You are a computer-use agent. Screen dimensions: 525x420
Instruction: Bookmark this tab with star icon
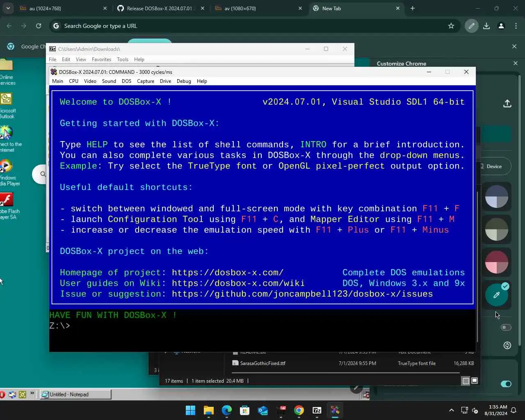[x=451, y=26]
